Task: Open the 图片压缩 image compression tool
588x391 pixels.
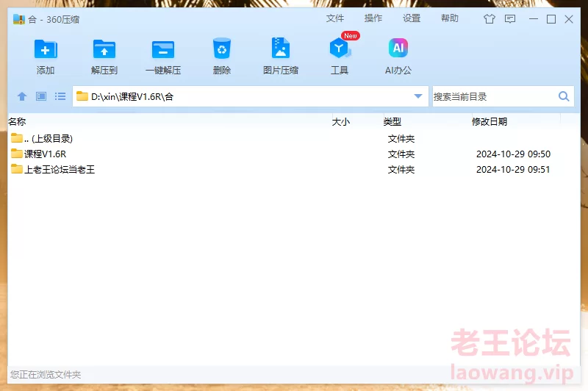Action: (x=281, y=48)
